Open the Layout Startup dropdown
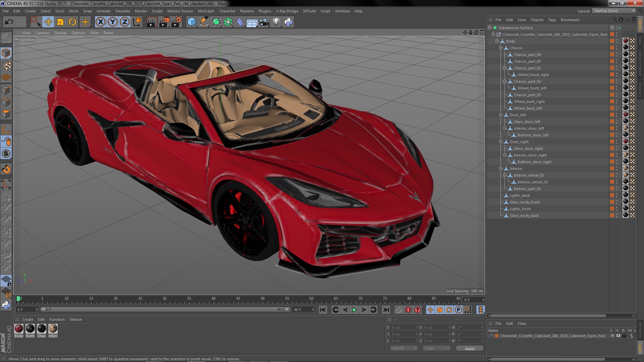Viewport: 644px width, 362px height. (614, 11)
